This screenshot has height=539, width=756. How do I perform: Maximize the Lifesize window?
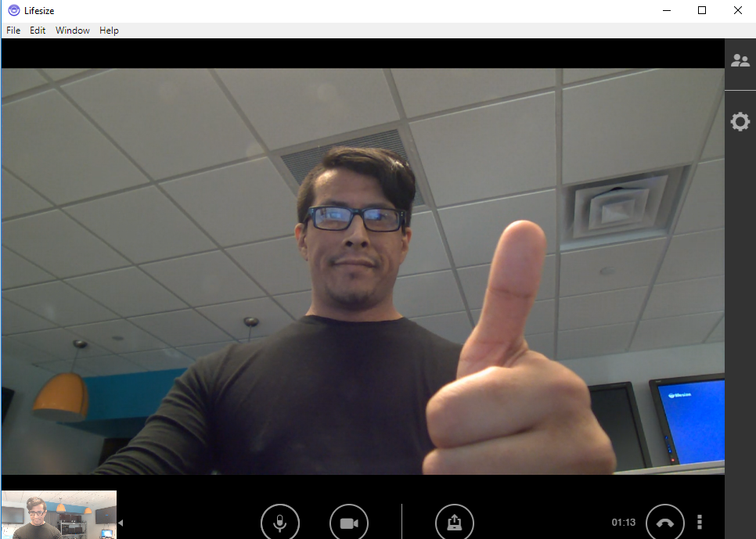click(x=701, y=10)
